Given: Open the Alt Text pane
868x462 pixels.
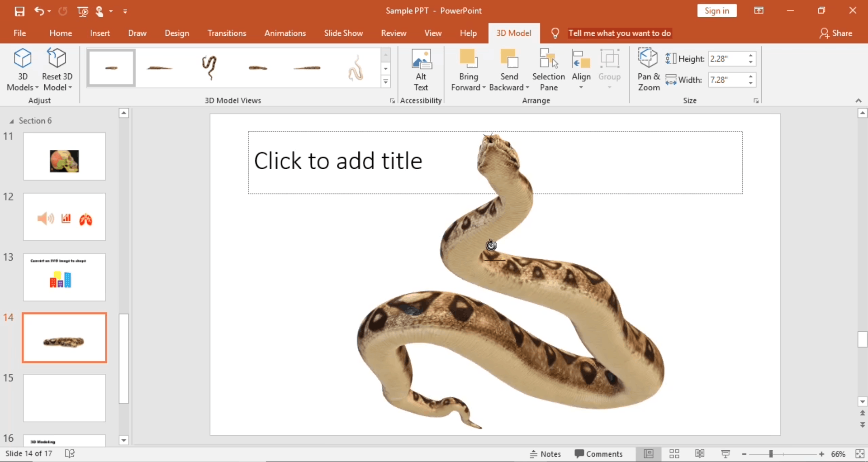Looking at the screenshot, I should pos(421,70).
